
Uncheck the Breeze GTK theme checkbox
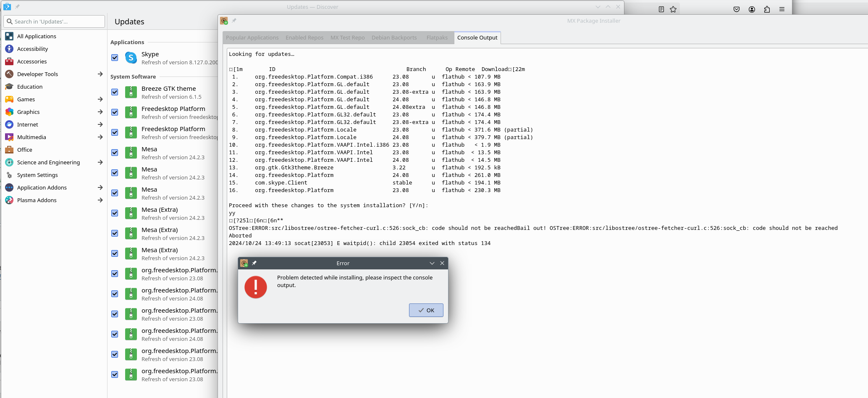[x=115, y=92]
